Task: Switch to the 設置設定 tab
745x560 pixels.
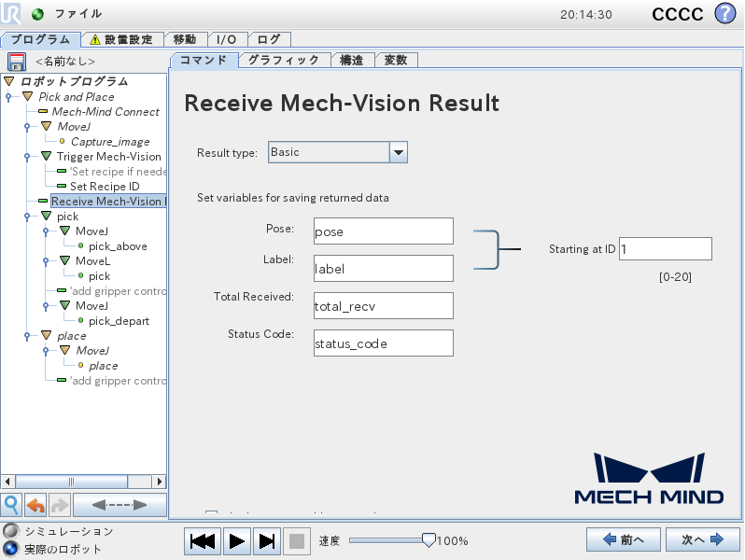Action: tap(122, 39)
